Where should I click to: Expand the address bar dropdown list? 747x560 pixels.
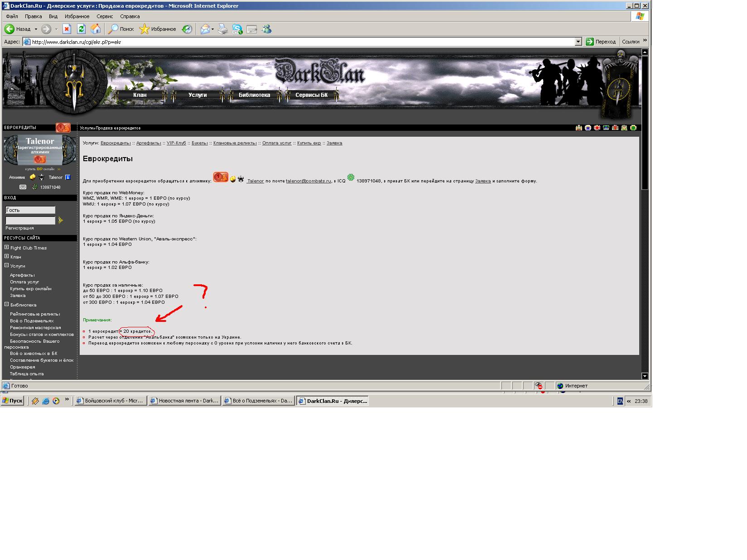(x=578, y=42)
